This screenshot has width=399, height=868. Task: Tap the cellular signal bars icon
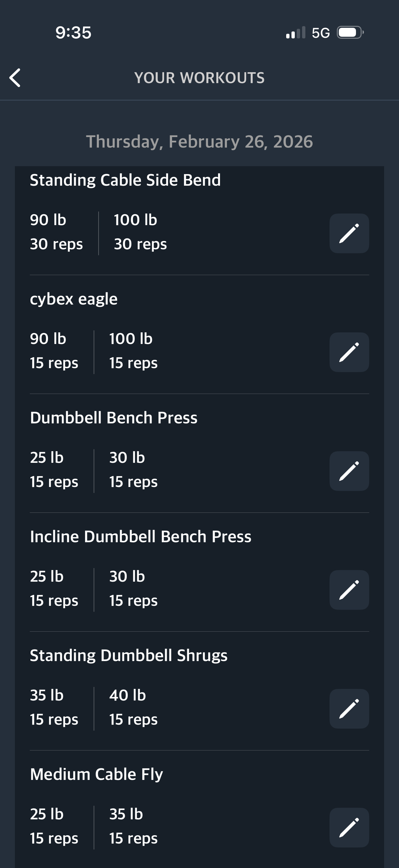pyautogui.click(x=295, y=33)
